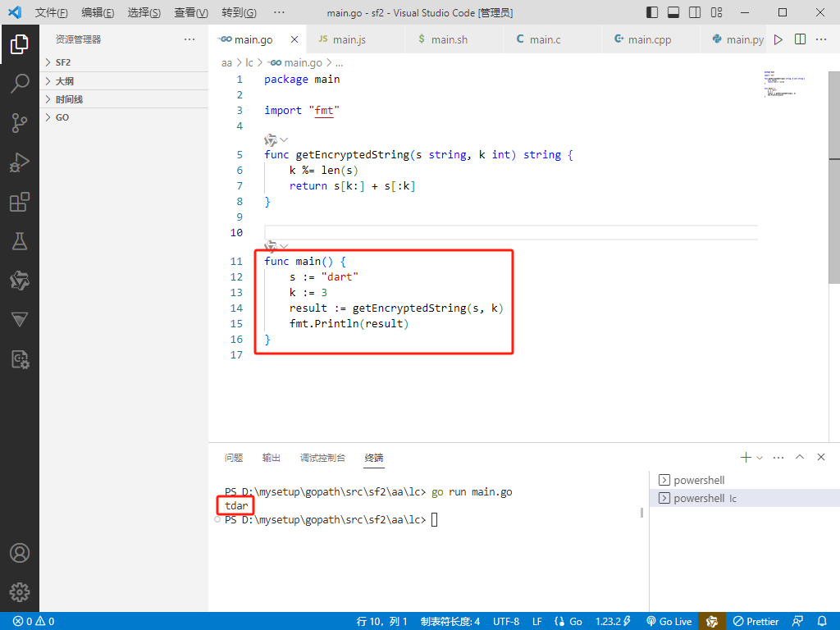This screenshot has height=630, width=840.
Task: Open the 选择(S) menu
Action: coord(144,12)
